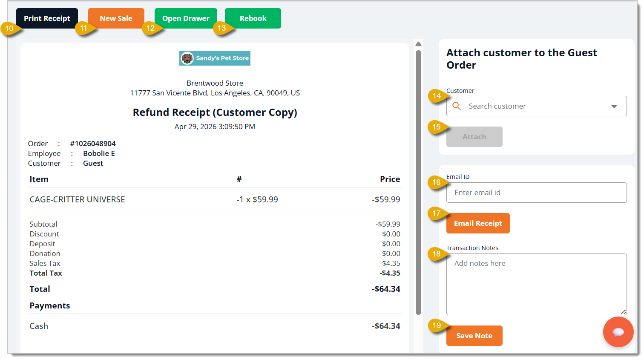Click the Attach customer to the Guest Order heading
The height and width of the screenshot is (360, 644).
(521, 59)
